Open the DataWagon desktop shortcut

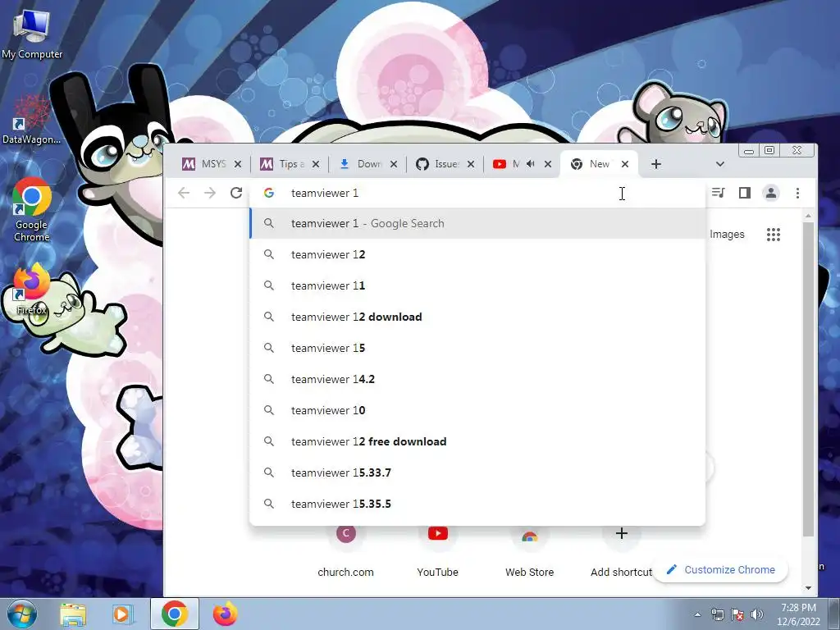(x=32, y=120)
